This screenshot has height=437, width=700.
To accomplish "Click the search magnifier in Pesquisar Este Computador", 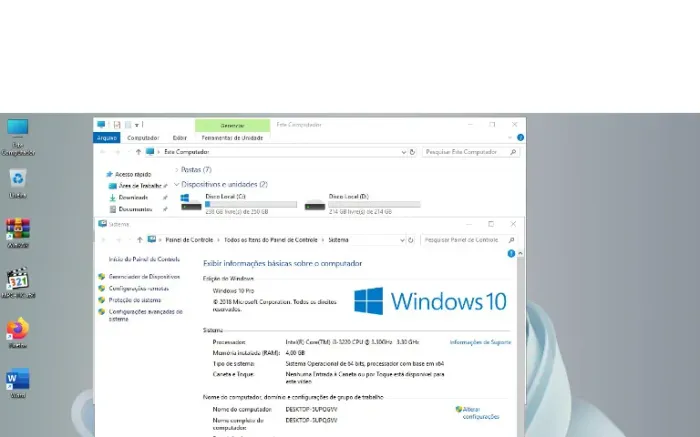I will (x=513, y=152).
